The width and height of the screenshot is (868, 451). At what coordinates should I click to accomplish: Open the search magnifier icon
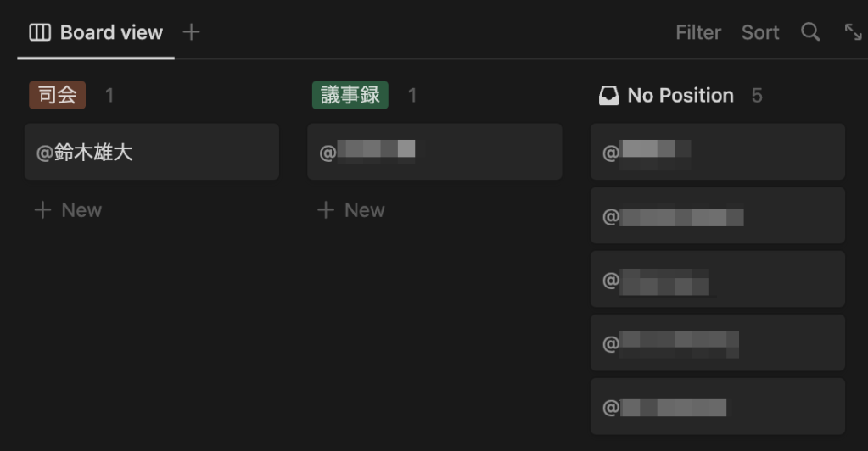point(810,32)
